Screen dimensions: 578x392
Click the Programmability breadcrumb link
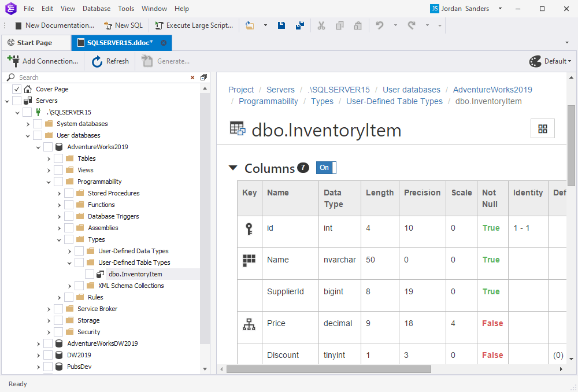[x=268, y=101]
